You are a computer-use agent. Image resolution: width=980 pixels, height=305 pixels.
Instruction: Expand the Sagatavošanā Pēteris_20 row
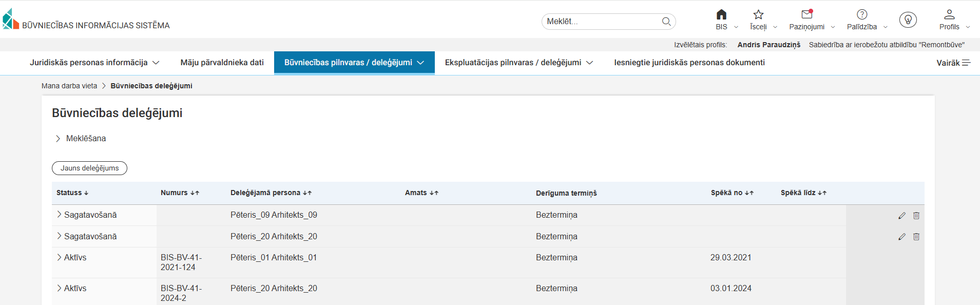59,236
